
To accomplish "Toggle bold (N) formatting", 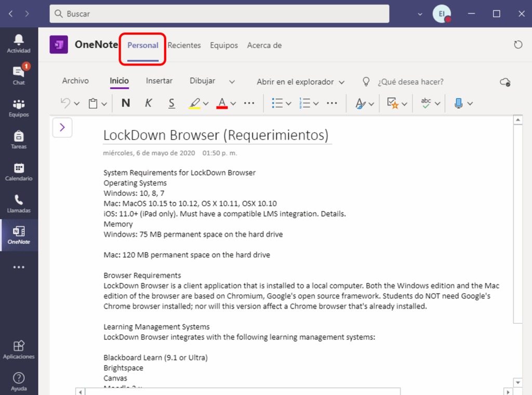I will (x=126, y=103).
